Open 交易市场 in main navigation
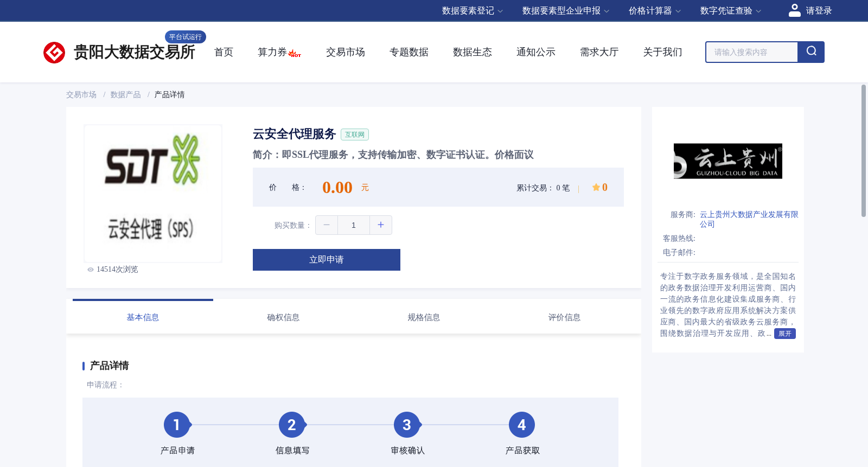The height and width of the screenshot is (467, 868). (x=346, y=52)
